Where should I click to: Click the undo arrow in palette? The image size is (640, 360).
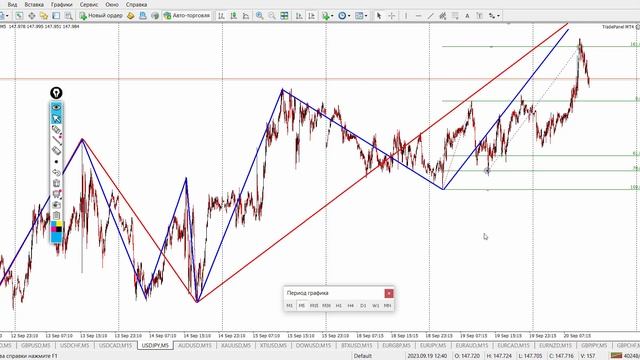pyautogui.click(x=56, y=172)
